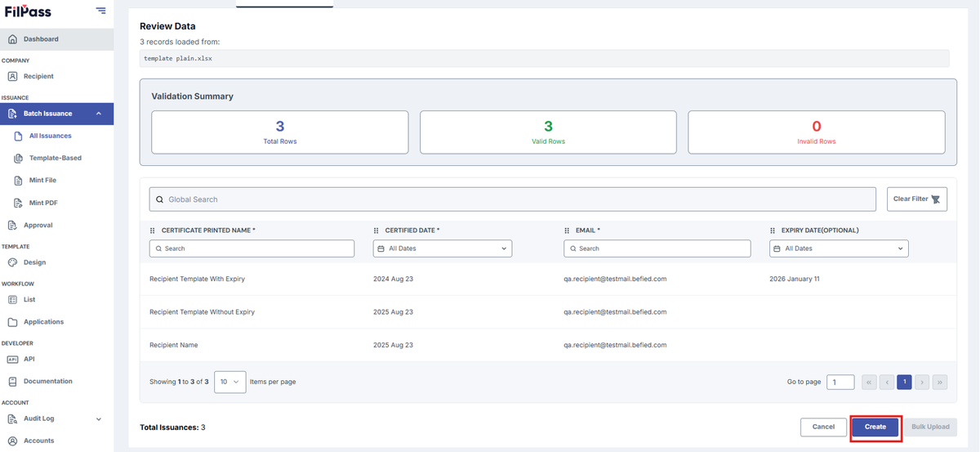Click the Certificate Printed Name column drag handle
This screenshot has height=452, width=980.
tap(152, 230)
